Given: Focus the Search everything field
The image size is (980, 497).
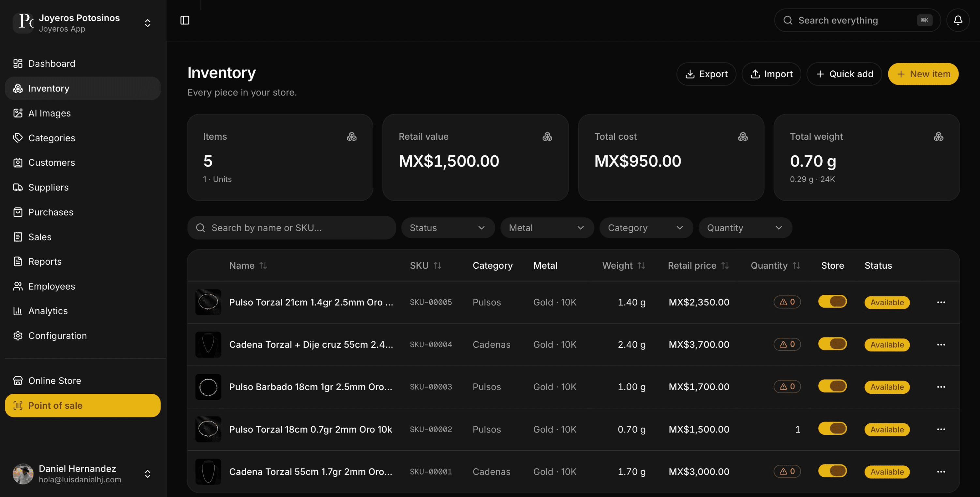Looking at the screenshot, I should point(857,20).
